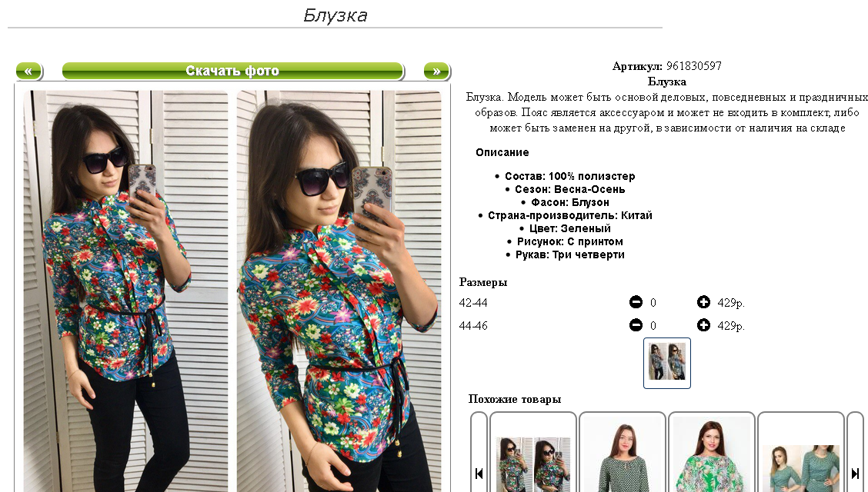Click the Скачать фото button
Image resolution: width=868 pixels, height=492 pixels.
click(232, 71)
